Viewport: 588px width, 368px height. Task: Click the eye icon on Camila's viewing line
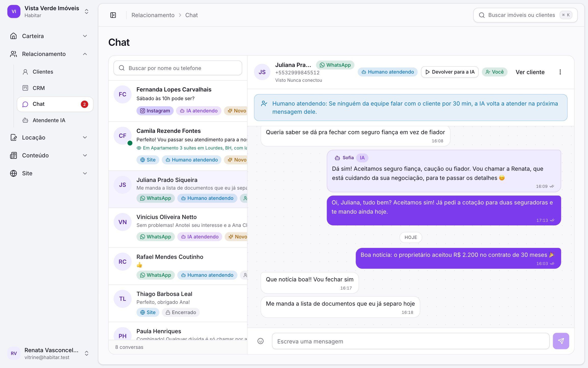pyautogui.click(x=139, y=148)
